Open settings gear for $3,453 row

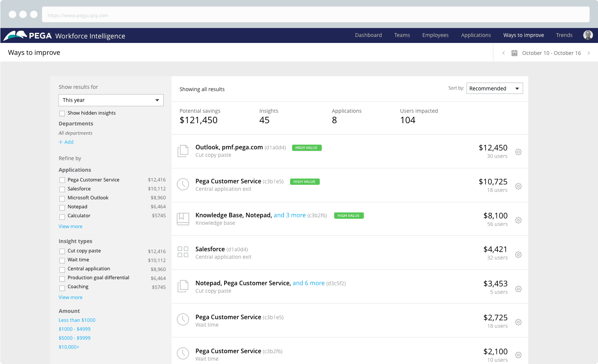tap(518, 289)
